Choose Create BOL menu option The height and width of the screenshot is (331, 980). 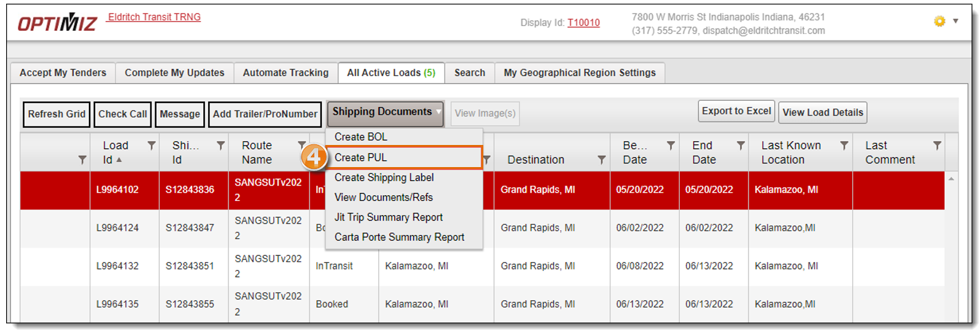tap(361, 137)
